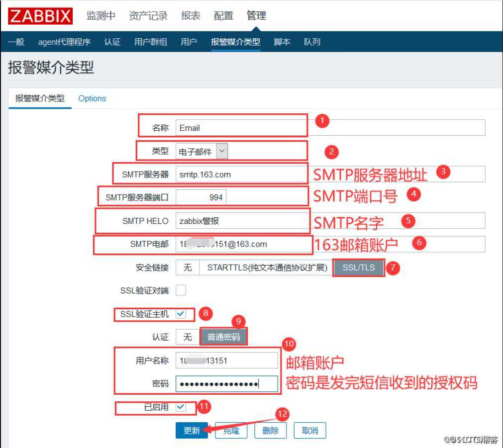
Task: Click the 密码 password field
Action: 227,383
